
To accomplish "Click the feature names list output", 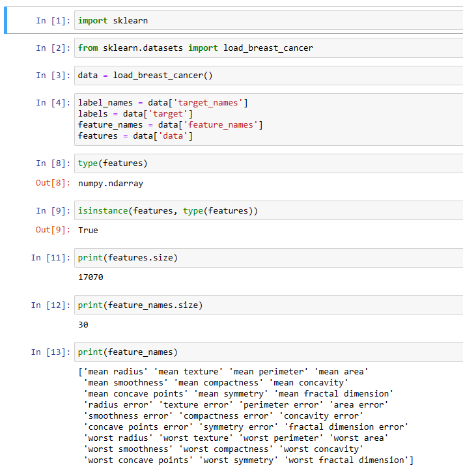I will (x=244, y=415).
